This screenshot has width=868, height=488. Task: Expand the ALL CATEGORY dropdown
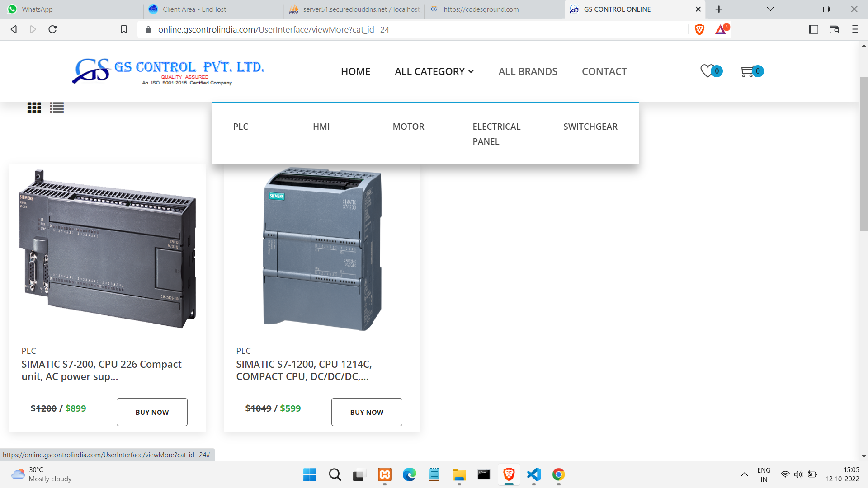click(x=434, y=71)
